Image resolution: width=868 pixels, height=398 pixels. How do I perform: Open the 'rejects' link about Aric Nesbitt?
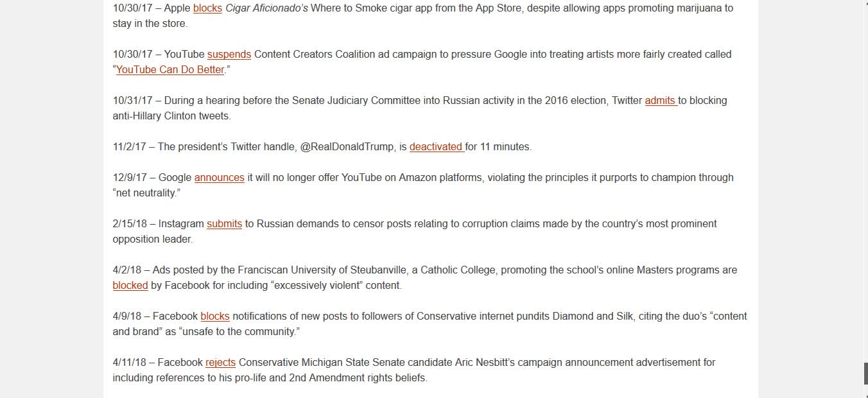221,363
